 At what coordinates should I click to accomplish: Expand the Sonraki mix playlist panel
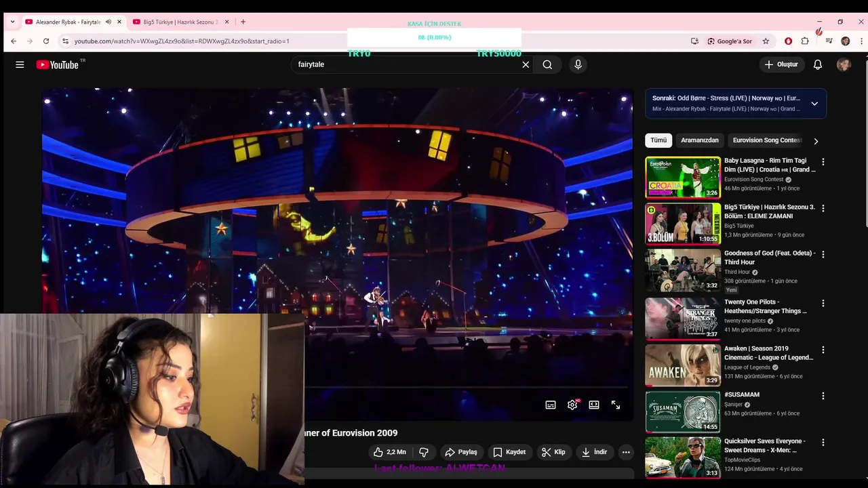[814, 104]
